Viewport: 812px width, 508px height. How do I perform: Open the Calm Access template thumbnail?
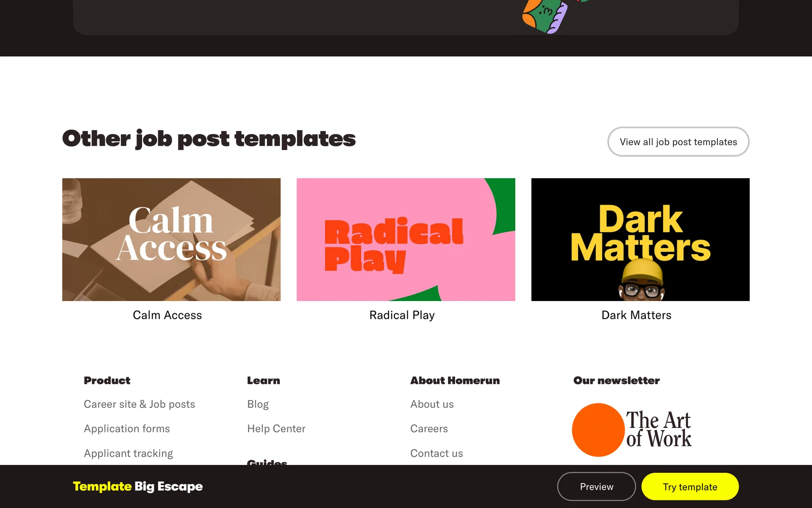point(171,239)
